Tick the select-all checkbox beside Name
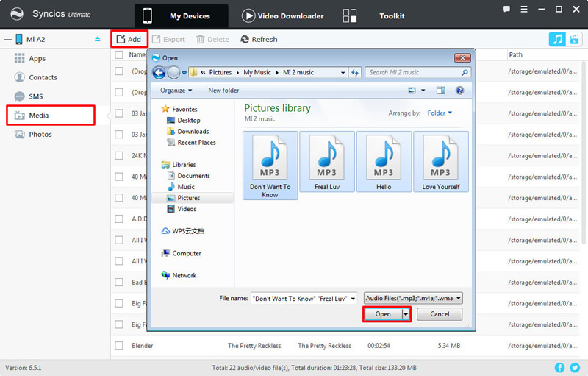The image size is (588, 376). [x=119, y=54]
